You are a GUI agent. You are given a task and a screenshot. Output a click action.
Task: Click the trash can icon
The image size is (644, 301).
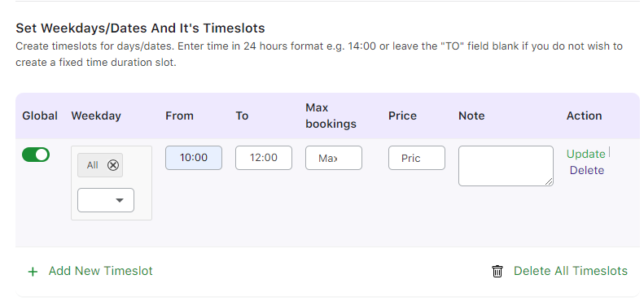497,271
